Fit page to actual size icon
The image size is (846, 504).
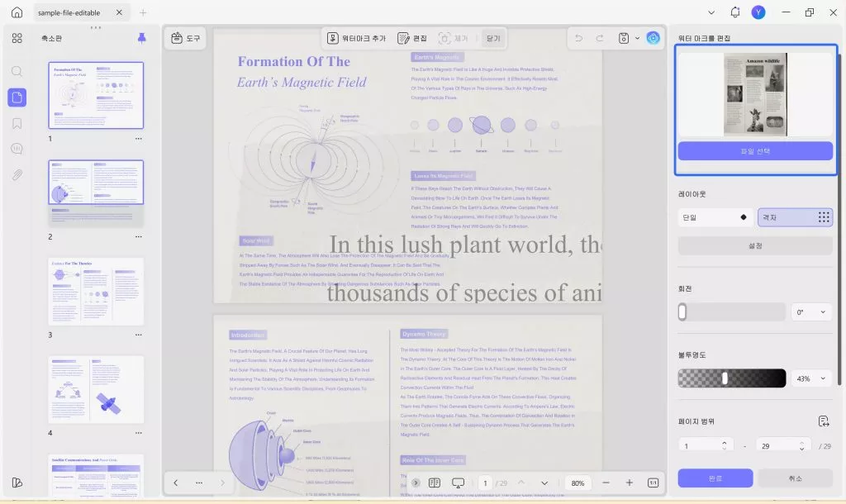[653, 483]
